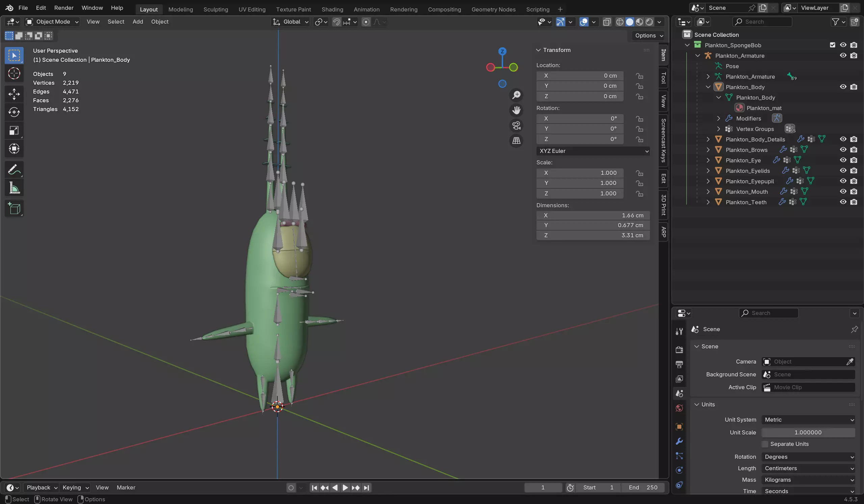Viewport: 864px width, 504px height.
Task: Click the Dimensions Z value field
Action: click(593, 236)
